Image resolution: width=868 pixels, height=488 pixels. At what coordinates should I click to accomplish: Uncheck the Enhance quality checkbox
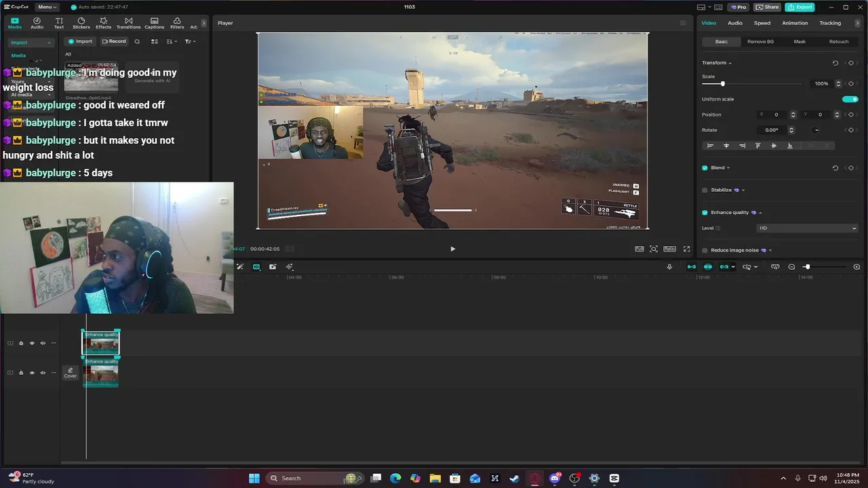[x=705, y=213]
